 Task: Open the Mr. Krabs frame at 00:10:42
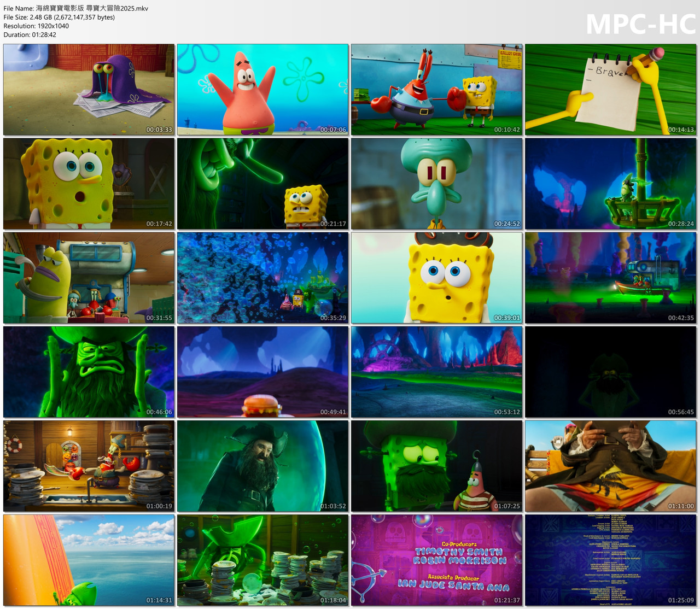[436, 90]
